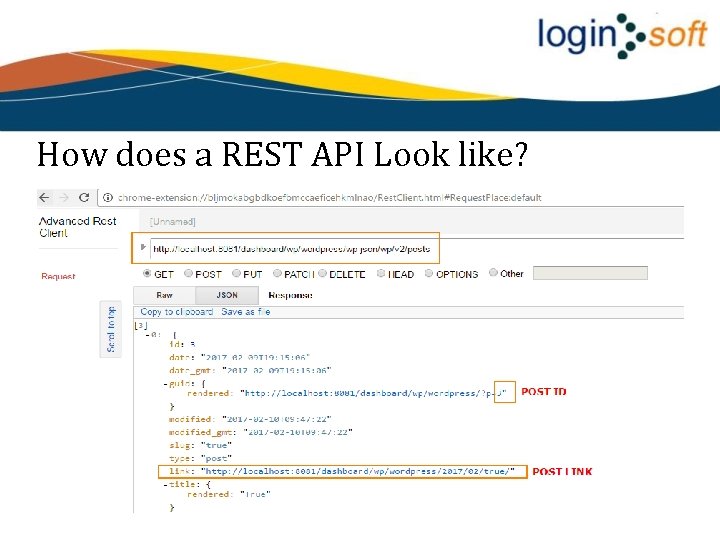Reload the page with refresh icon
Viewport: 720px width, 540px height.
(84, 197)
